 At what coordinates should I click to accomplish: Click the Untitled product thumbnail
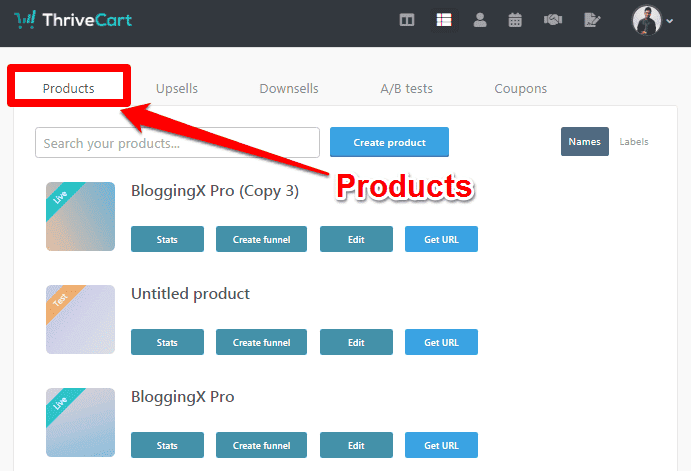pyautogui.click(x=80, y=319)
